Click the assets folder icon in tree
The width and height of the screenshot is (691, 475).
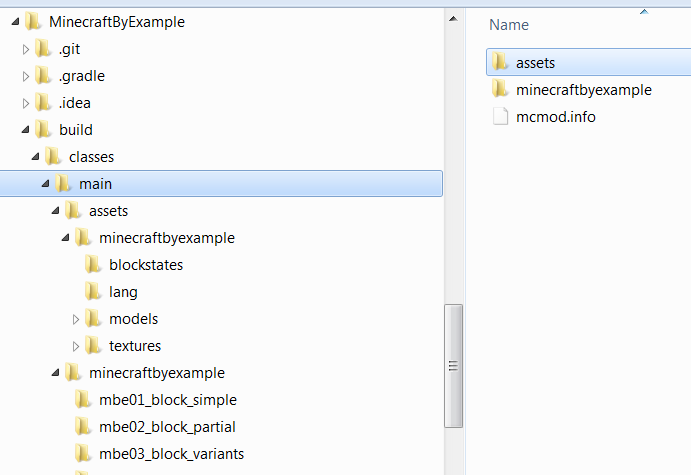tap(73, 211)
